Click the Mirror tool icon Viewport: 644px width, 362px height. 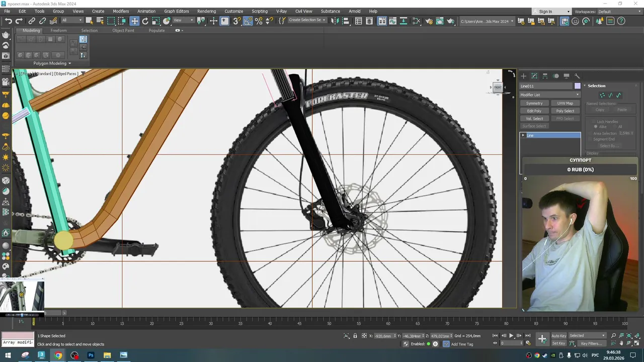coord(336,21)
